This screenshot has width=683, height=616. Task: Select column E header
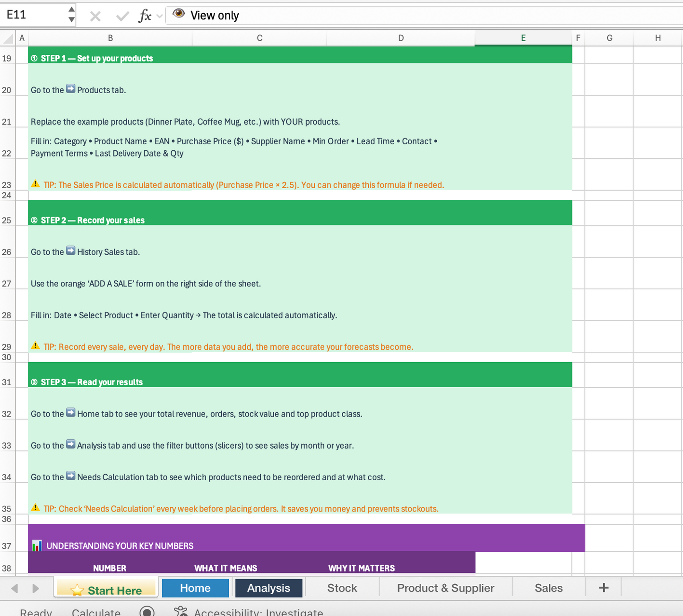[x=523, y=38]
